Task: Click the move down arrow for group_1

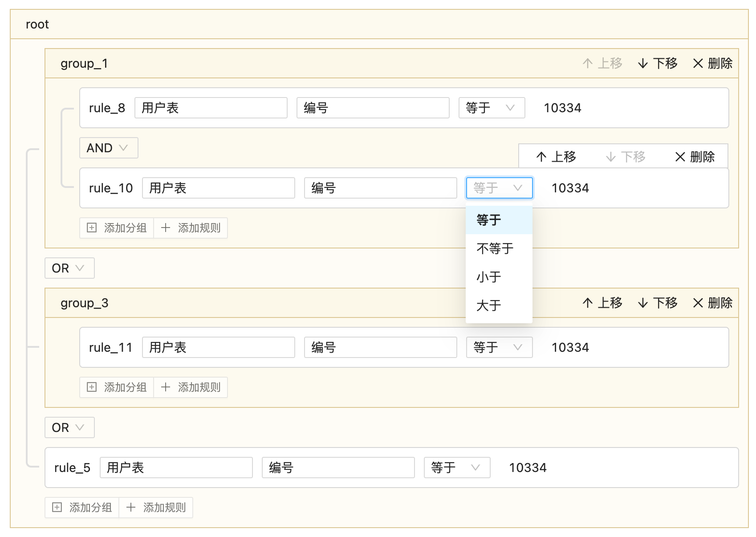Action: coord(642,64)
